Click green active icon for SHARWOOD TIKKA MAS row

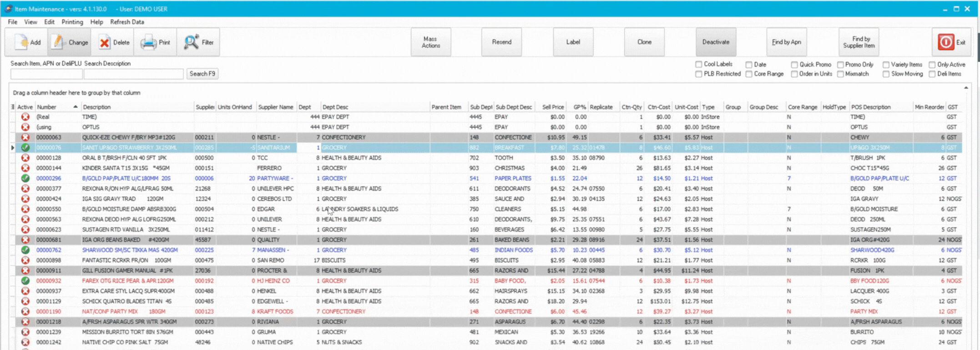point(25,250)
